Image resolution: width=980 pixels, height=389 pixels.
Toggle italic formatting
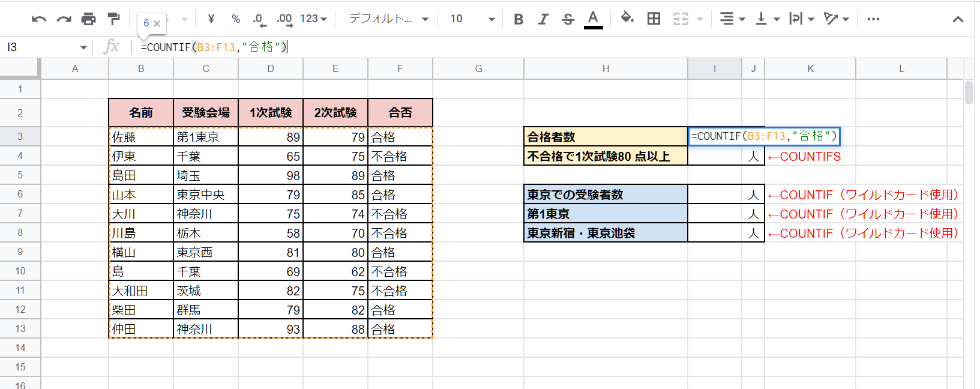(543, 19)
